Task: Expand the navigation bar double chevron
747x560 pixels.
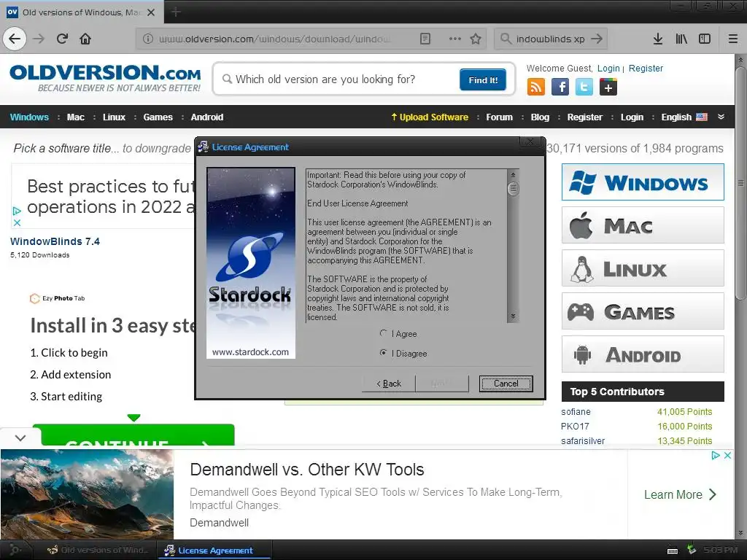Action: 721,117
